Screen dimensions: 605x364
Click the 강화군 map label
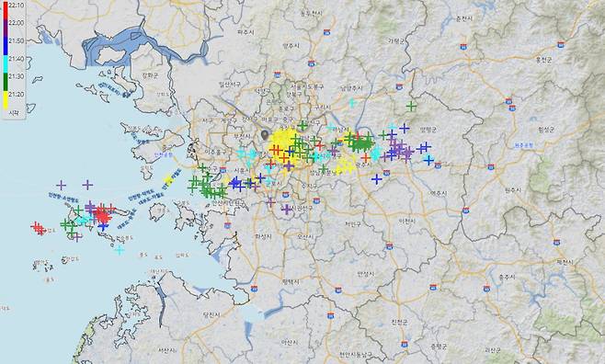(151, 75)
